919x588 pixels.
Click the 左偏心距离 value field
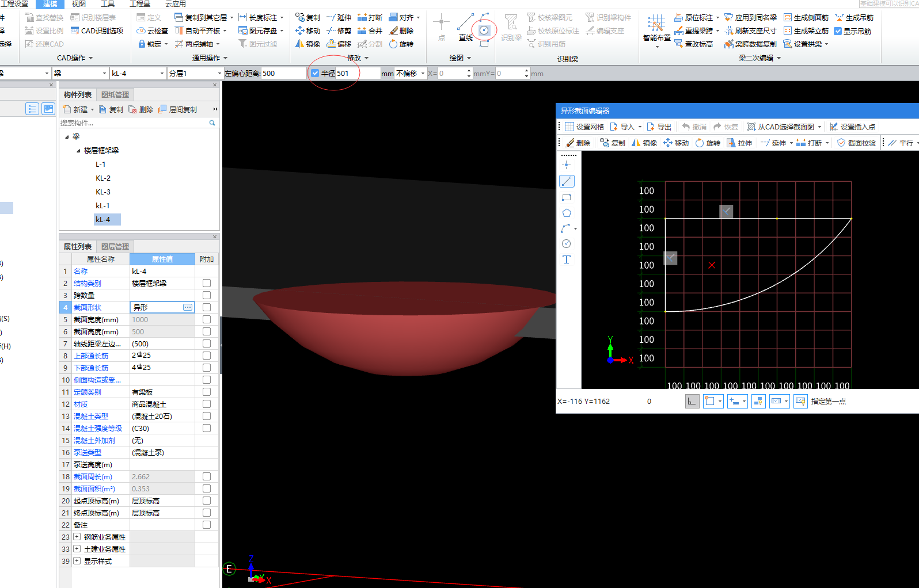pyautogui.click(x=283, y=73)
